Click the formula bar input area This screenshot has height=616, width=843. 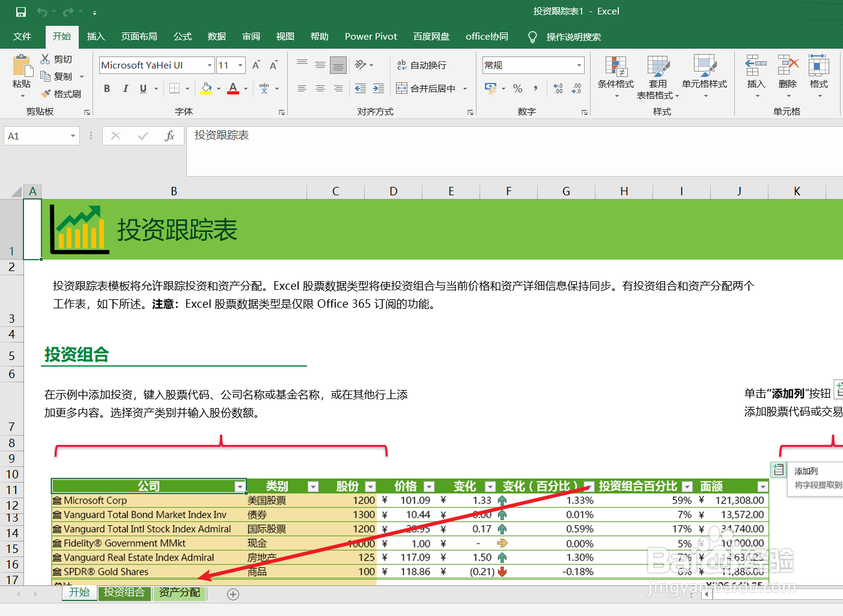[x=514, y=151]
